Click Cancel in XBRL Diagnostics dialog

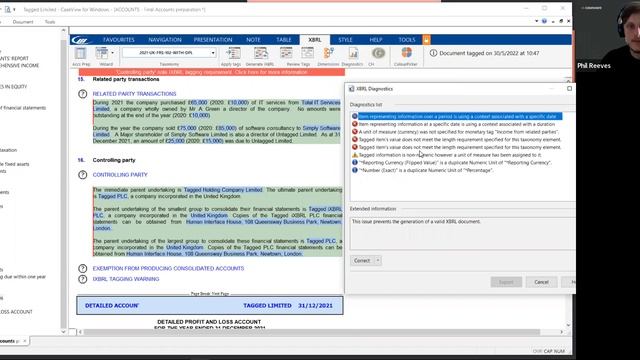[x=541, y=282]
